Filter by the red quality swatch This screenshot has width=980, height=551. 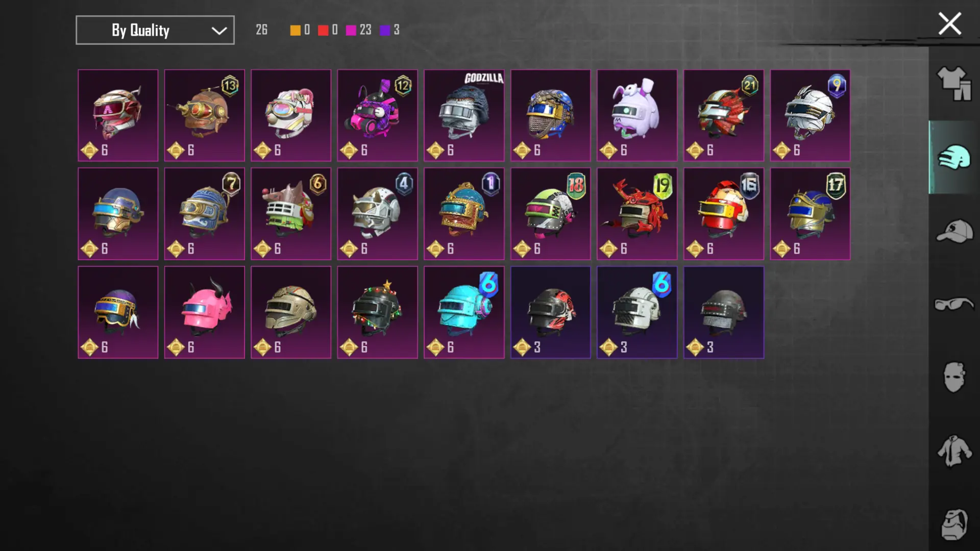coord(323,30)
